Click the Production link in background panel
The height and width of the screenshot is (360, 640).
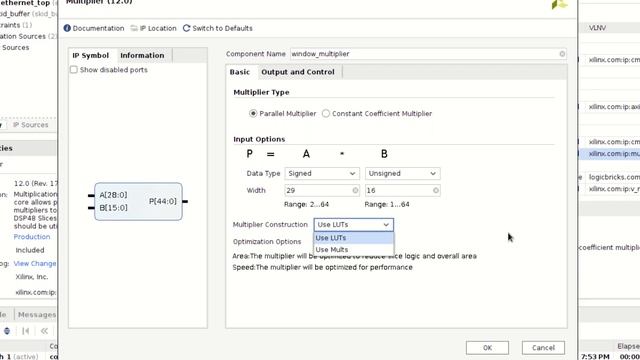tap(32, 237)
